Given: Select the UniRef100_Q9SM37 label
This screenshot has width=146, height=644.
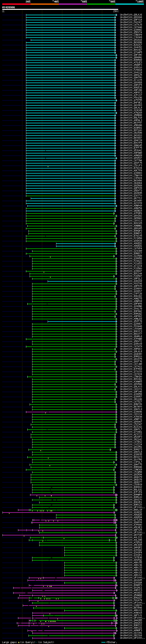Looking at the screenshot, I should [x=131, y=158].
